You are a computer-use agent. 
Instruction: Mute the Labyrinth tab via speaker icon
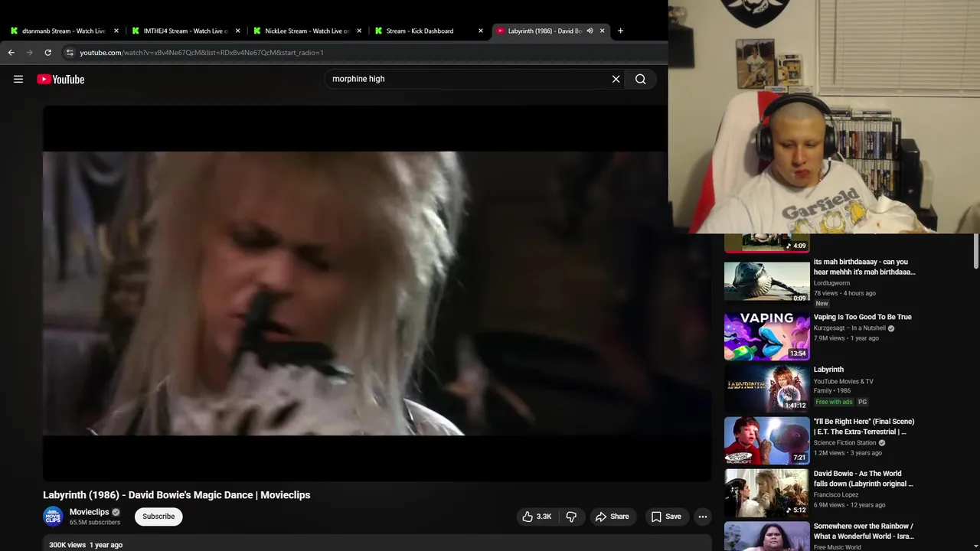590,31
